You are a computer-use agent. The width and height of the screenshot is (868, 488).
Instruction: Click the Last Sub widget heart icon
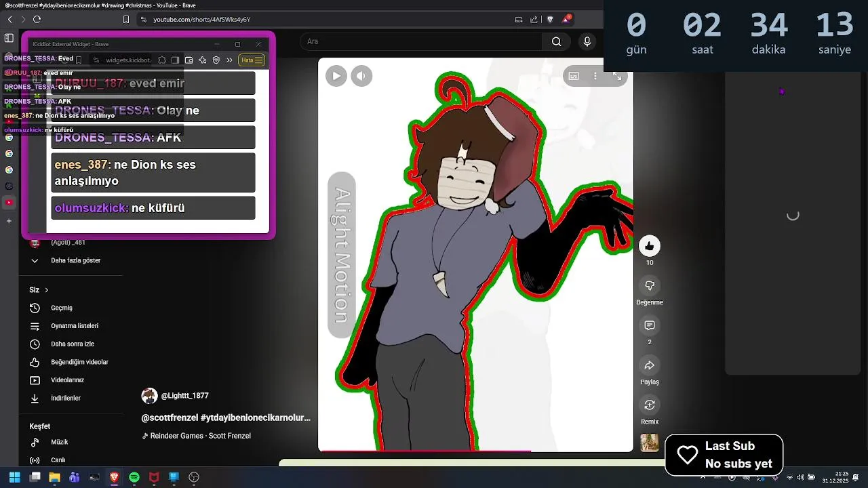tap(687, 455)
